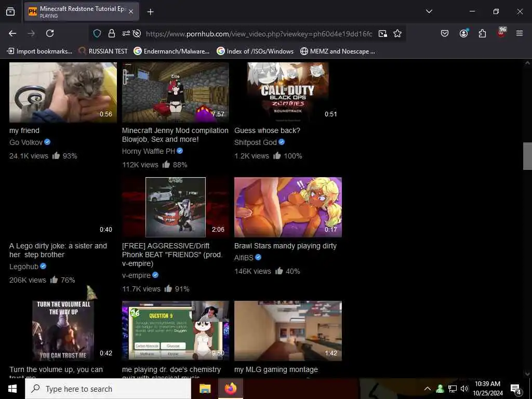Open the Drift Phonk BEAT thumbnail with red car
Viewport: 532px width, 399px height.
tap(176, 207)
